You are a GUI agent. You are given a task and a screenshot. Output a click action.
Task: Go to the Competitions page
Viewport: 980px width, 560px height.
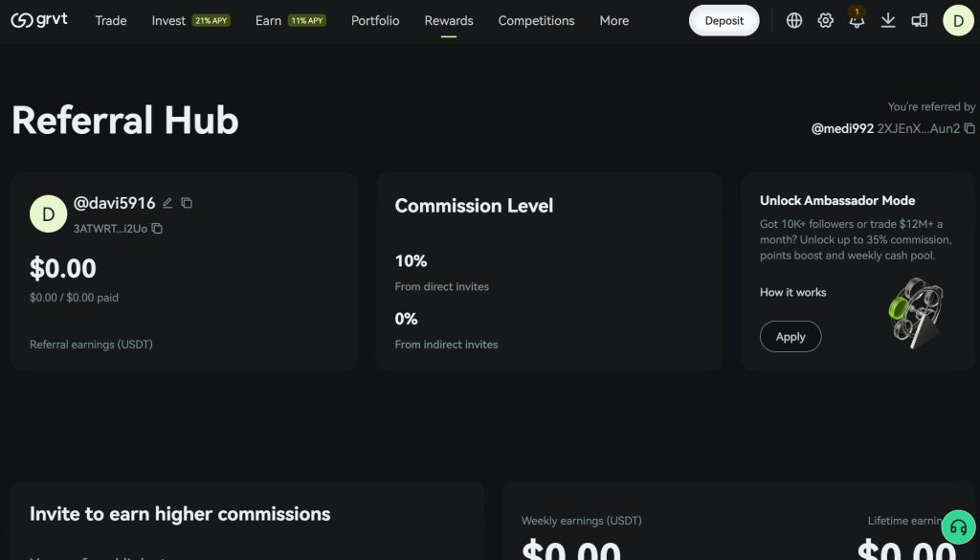536,20
